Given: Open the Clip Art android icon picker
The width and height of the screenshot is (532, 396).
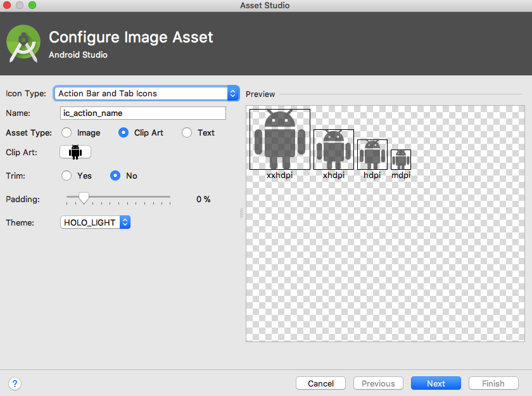Looking at the screenshot, I should point(75,152).
